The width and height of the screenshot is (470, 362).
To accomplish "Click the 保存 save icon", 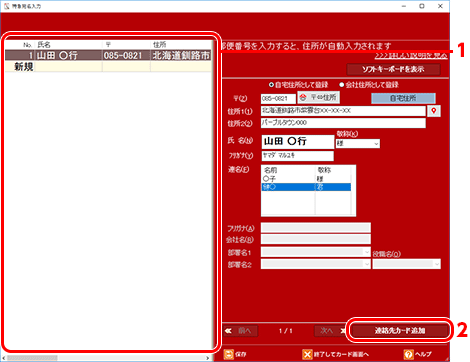I will [x=229, y=354].
